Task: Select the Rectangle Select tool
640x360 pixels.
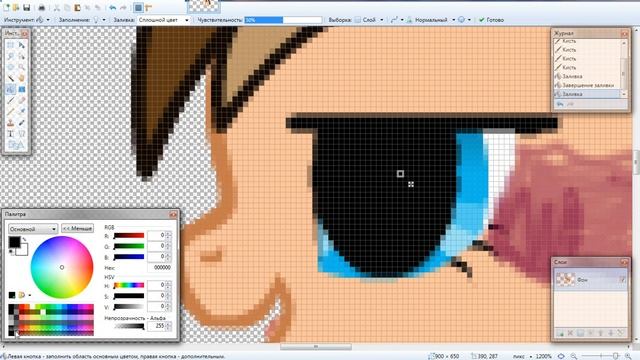Action: coord(11,45)
